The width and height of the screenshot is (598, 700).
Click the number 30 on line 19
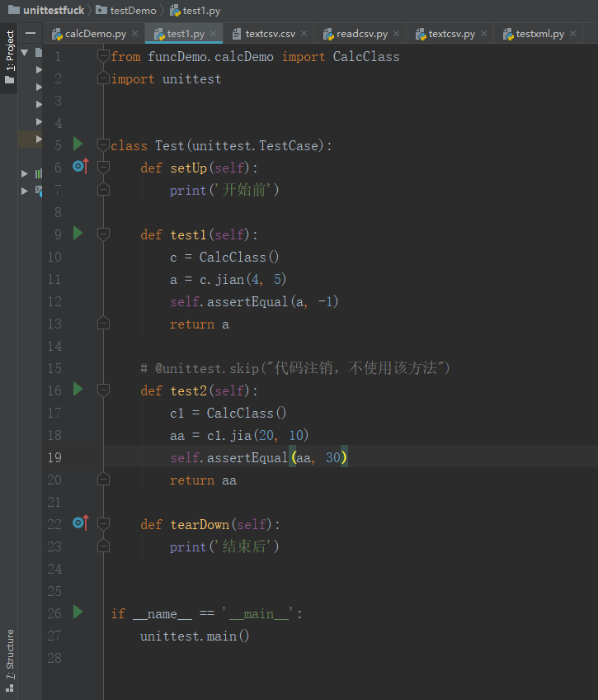click(333, 457)
